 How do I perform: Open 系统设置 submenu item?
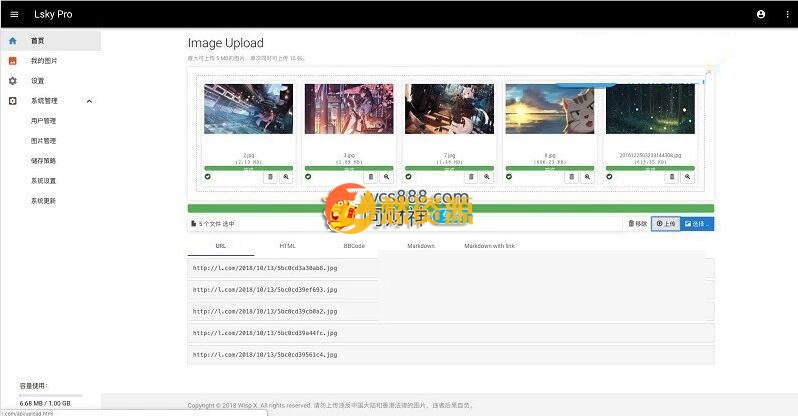(43, 181)
